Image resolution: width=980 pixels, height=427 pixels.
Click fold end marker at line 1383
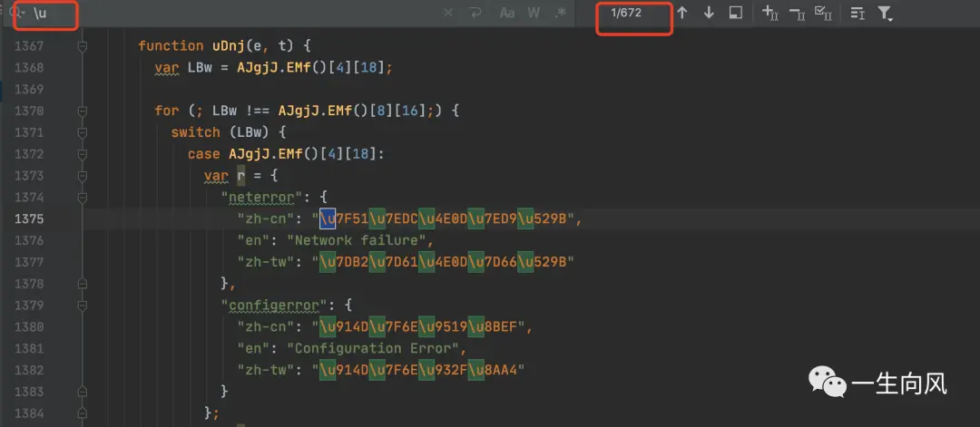click(x=82, y=392)
